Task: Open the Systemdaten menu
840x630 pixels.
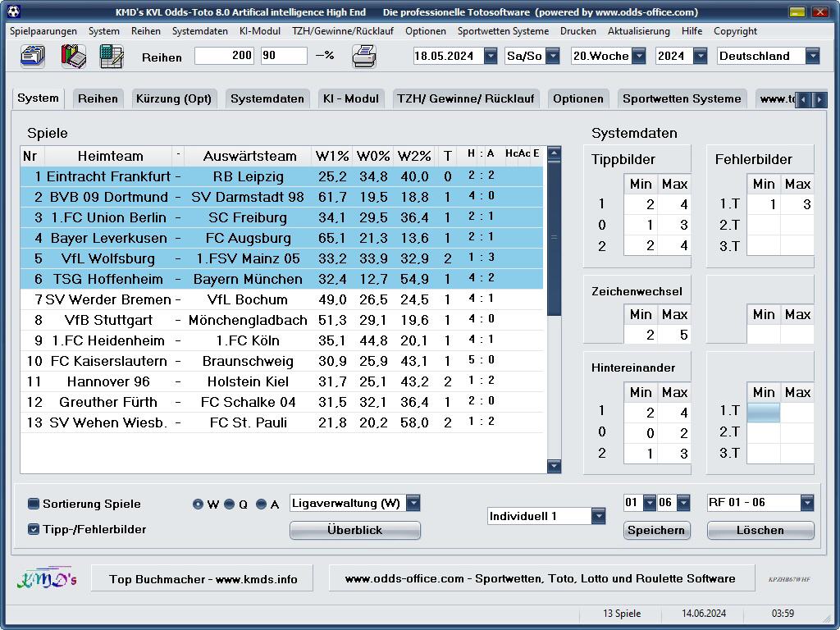Action: click(x=200, y=31)
